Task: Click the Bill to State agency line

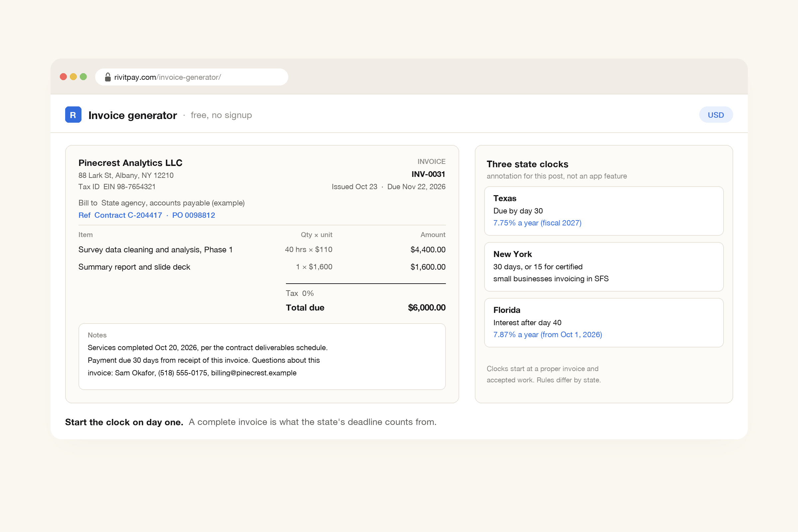Action: [161, 203]
